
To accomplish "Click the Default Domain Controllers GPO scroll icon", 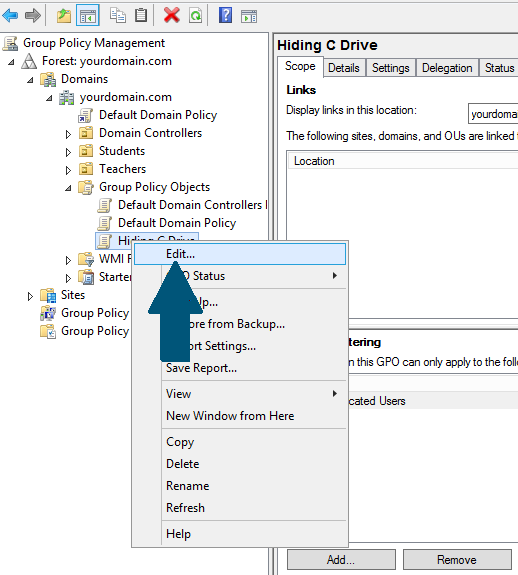I will click(104, 205).
